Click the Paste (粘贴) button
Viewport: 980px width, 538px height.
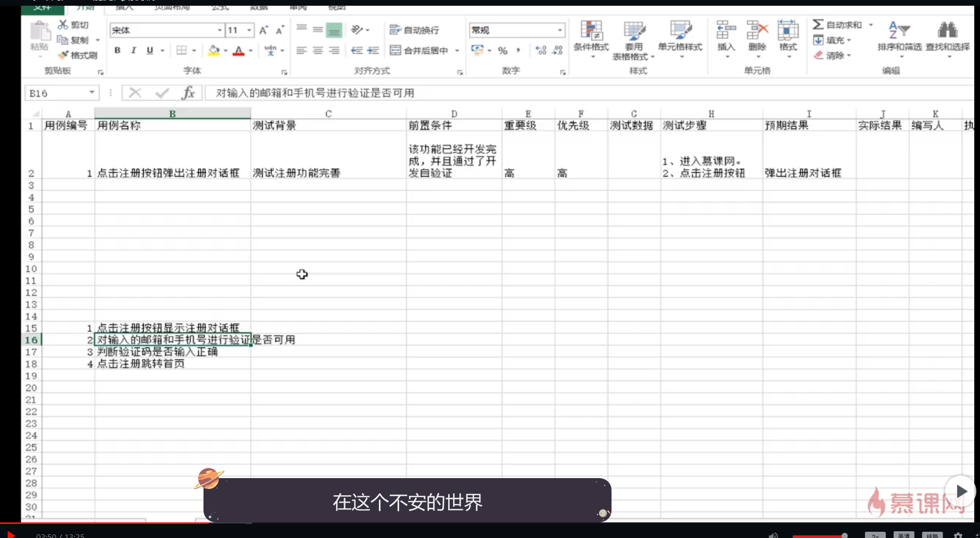[x=39, y=36]
